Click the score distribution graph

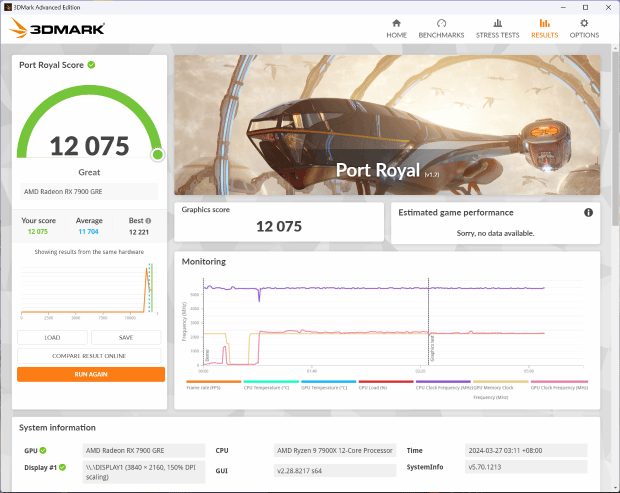90,289
